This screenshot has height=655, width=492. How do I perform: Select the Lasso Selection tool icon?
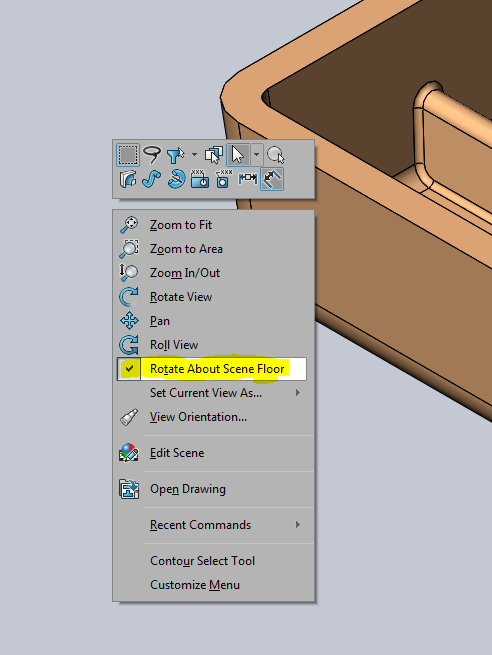pos(152,155)
